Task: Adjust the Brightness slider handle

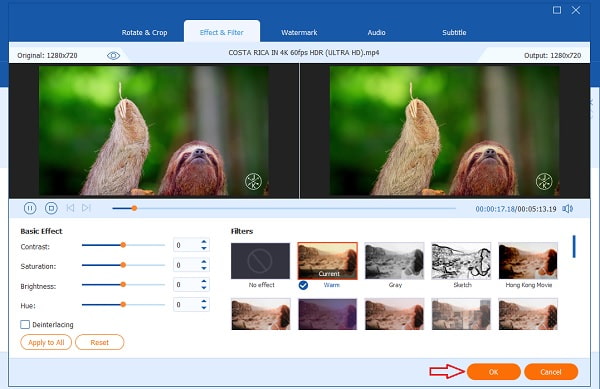Action: (x=123, y=285)
